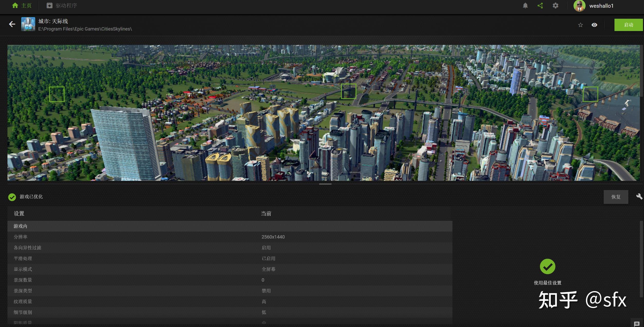Screen dimensions: 644x327
Task: Click the 全屏幕 display mode value
Action: pyautogui.click(x=268, y=269)
